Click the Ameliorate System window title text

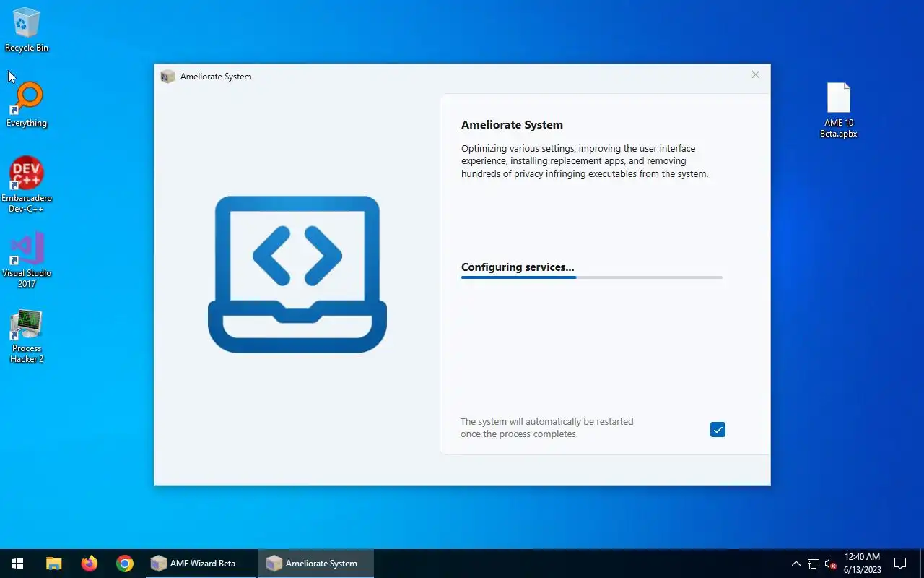(216, 76)
